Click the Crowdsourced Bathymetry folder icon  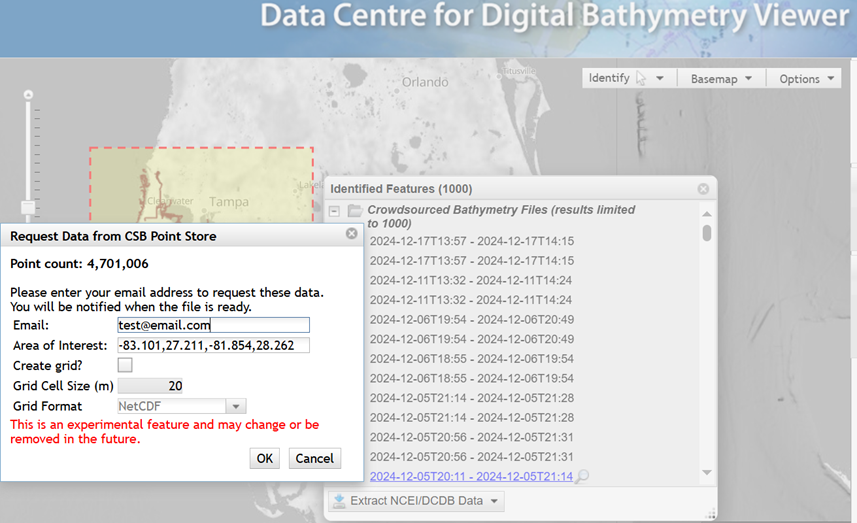pos(354,211)
